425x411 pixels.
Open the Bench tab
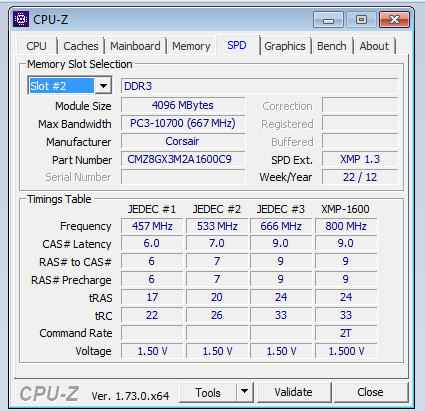point(332,46)
